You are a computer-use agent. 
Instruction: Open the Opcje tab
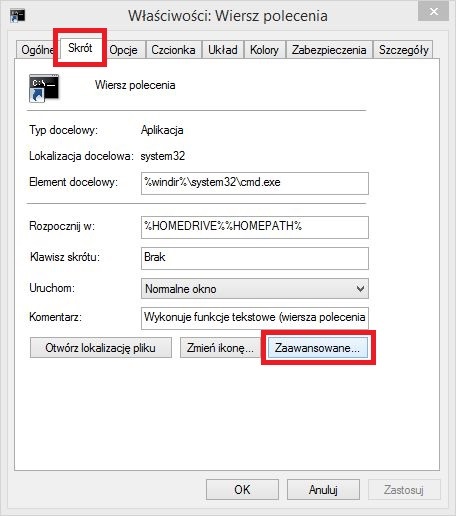tap(123, 50)
